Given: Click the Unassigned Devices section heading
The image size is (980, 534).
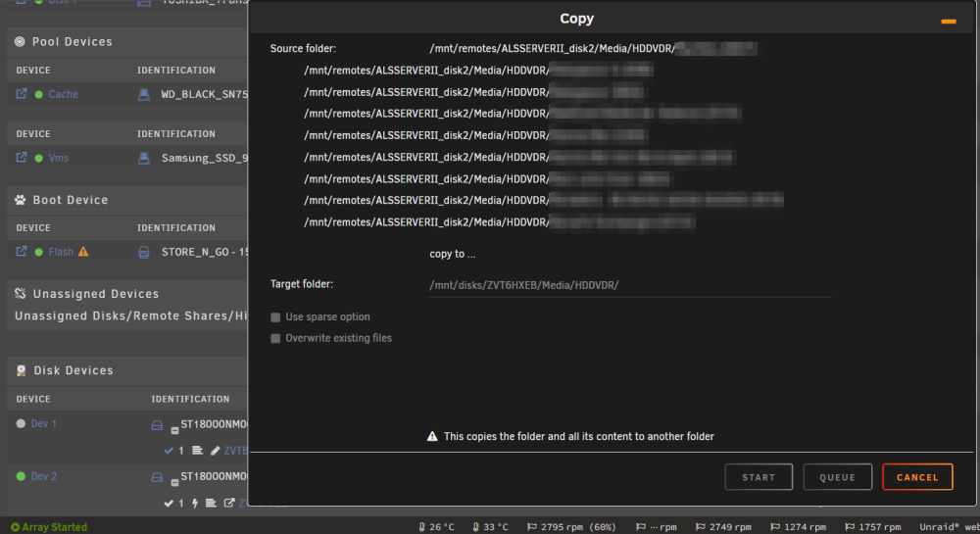Looking at the screenshot, I should tap(96, 294).
